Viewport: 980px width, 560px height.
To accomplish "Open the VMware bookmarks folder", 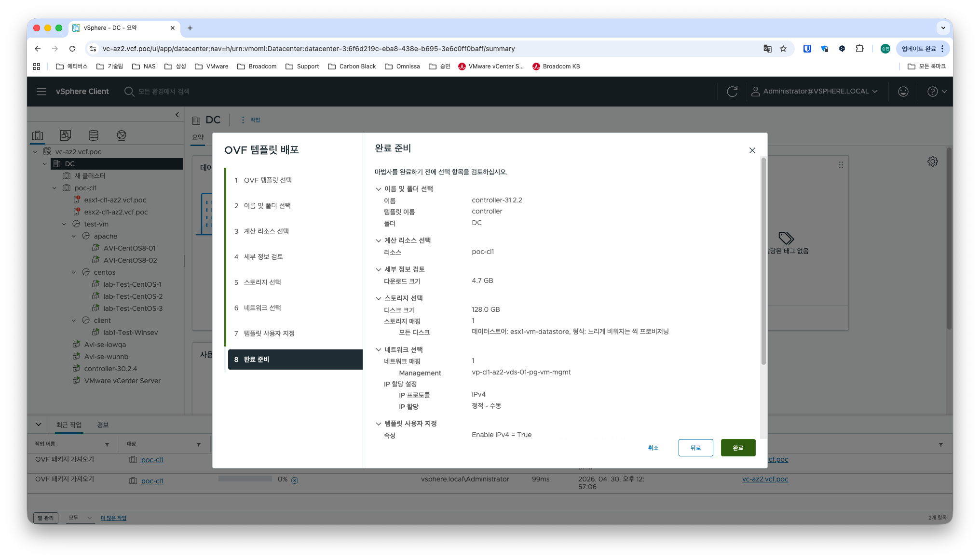I will point(212,67).
